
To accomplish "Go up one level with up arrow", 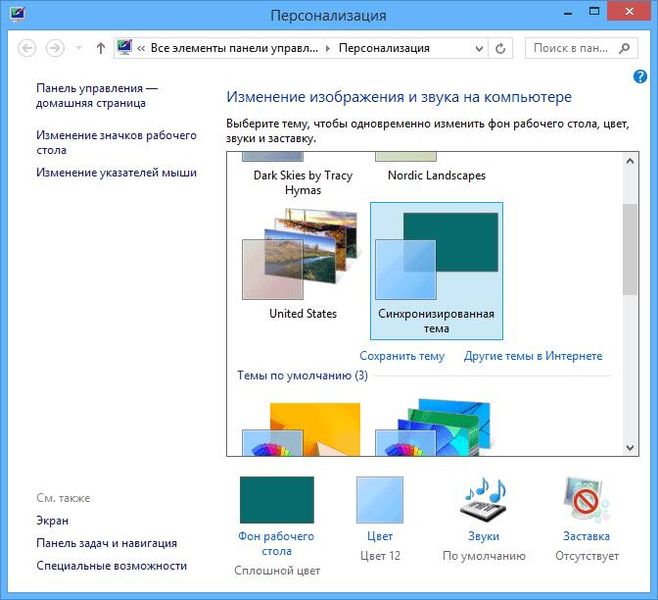I will click(100, 48).
